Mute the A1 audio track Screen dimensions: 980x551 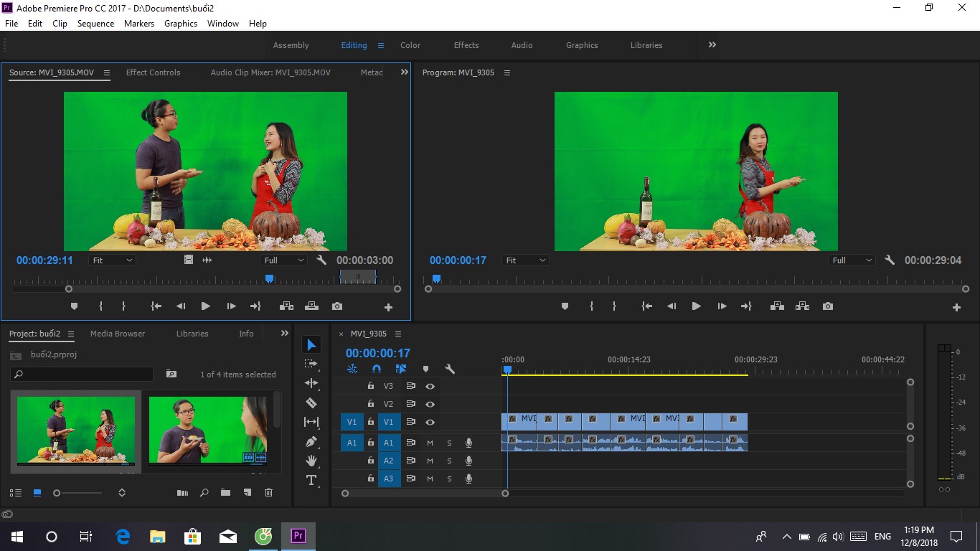coord(430,443)
